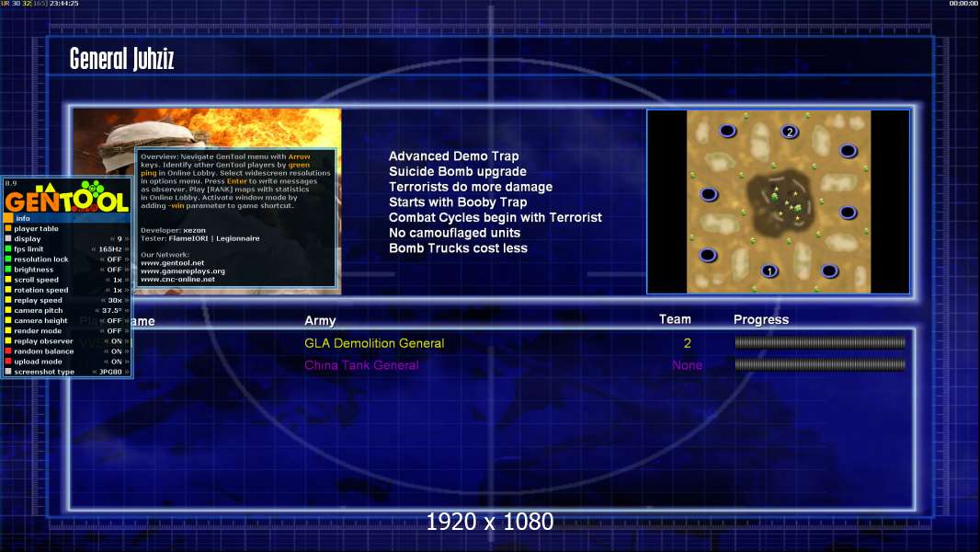The width and height of the screenshot is (980, 552).
Task: Click the yellow square beside replay speed
Action: click(8, 300)
